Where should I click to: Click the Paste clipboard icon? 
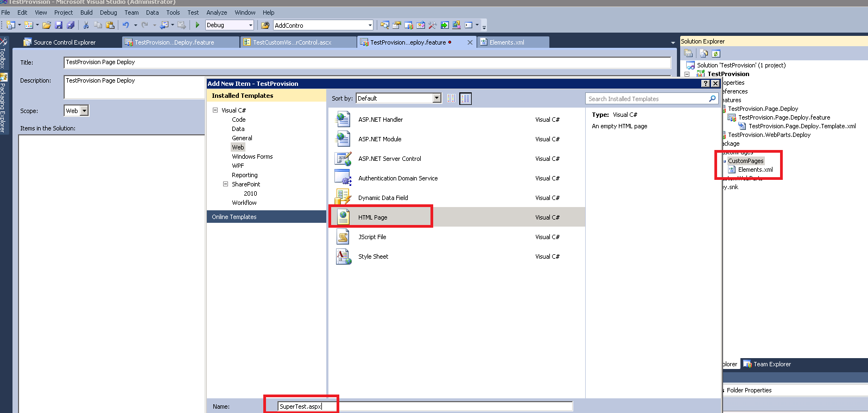point(110,25)
